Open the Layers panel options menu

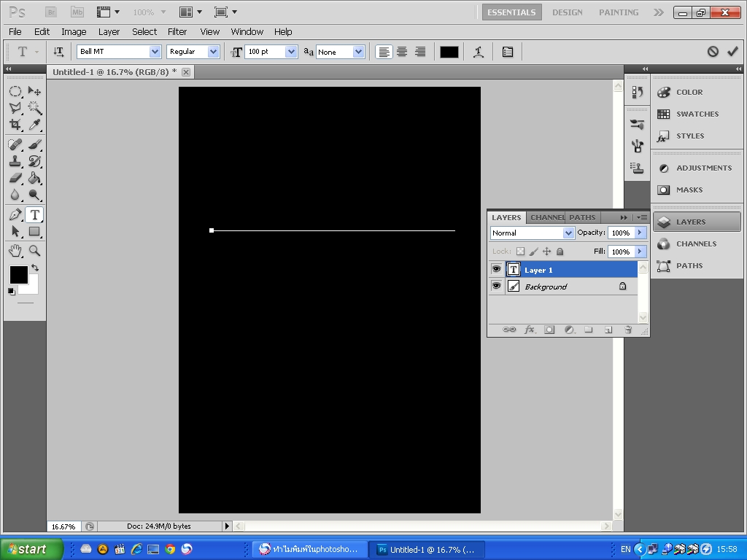[643, 217]
